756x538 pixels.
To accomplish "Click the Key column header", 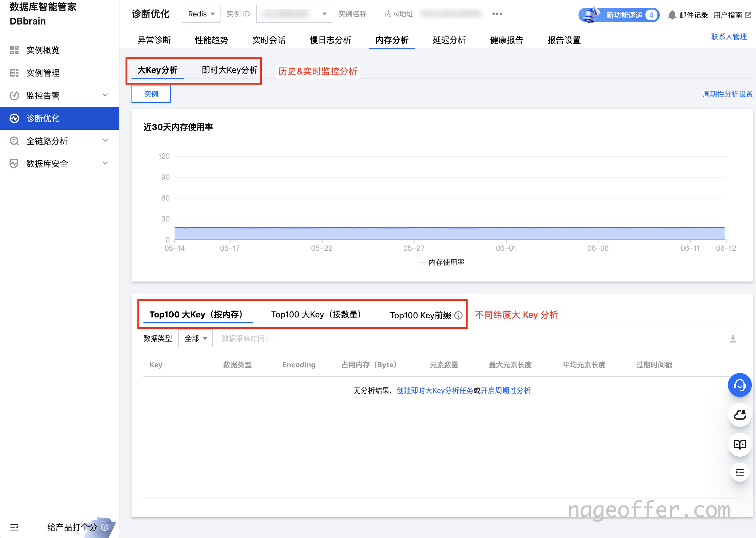I will (156, 365).
